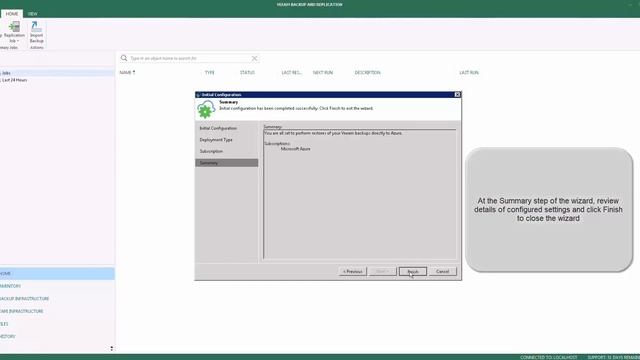Image resolution: width=640 pixels, height=360 pixels.
Task: Sort by the STATUS column header
Action: click(x=247, y=73)
